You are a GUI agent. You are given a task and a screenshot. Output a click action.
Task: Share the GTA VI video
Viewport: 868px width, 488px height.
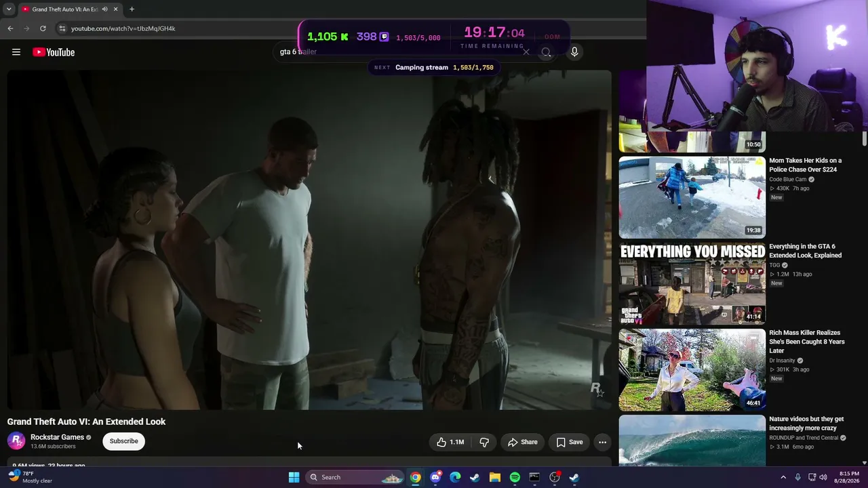[x=523, y=442]
